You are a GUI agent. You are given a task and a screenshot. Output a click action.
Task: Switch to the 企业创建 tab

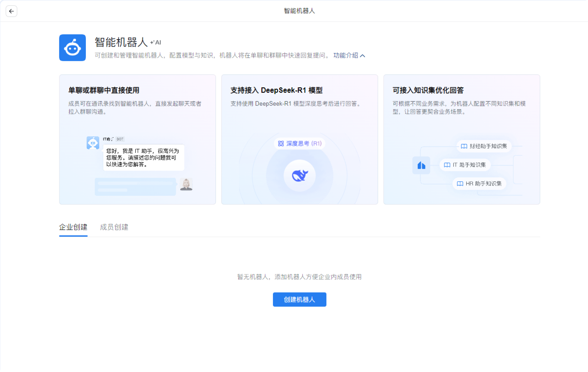point(73,227)
